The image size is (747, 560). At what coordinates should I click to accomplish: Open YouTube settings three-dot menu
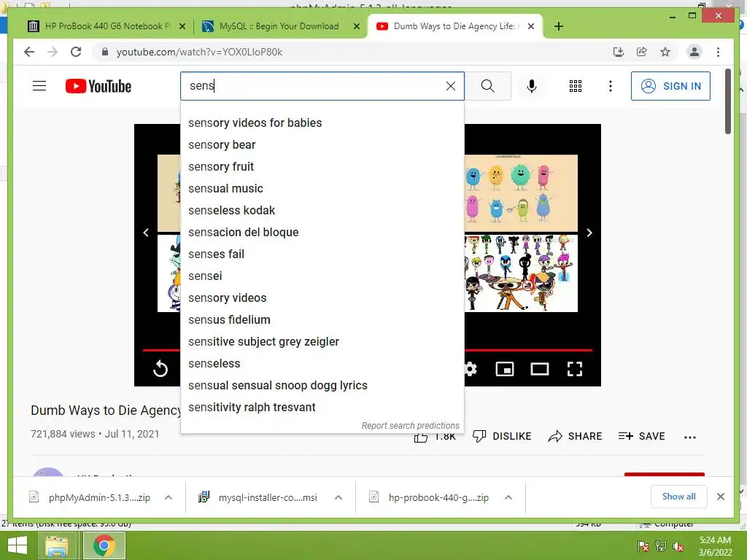pyautogui.click(x=611, y=86)
